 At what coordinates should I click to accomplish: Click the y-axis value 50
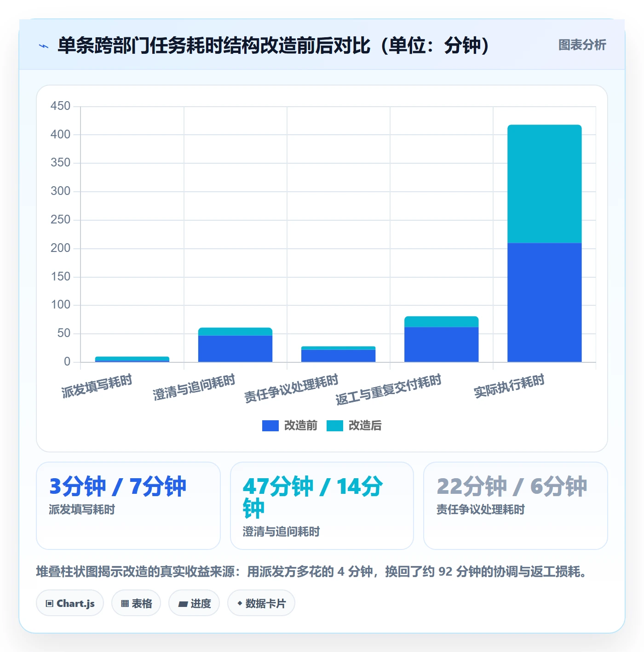tap(63, 333)
